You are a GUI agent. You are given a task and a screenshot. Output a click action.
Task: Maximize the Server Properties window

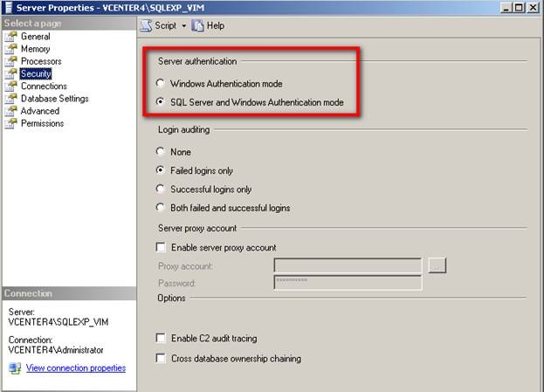[519, 8]
